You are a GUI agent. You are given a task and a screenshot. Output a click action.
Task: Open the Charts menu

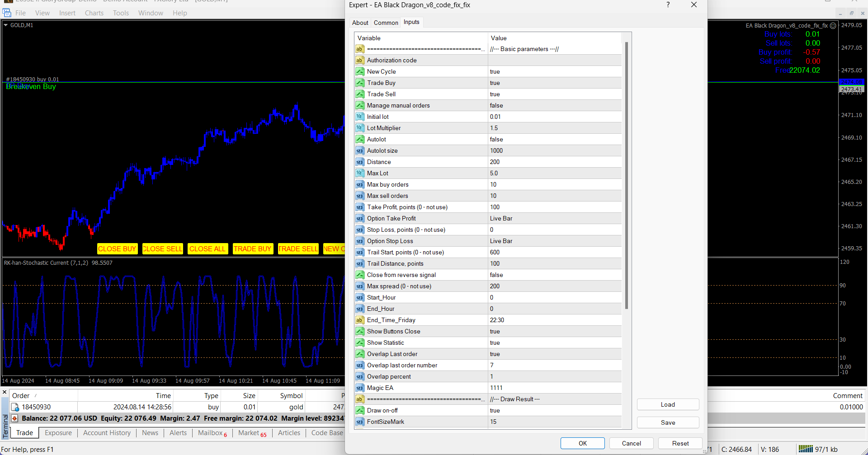click(x=94, y=13)
